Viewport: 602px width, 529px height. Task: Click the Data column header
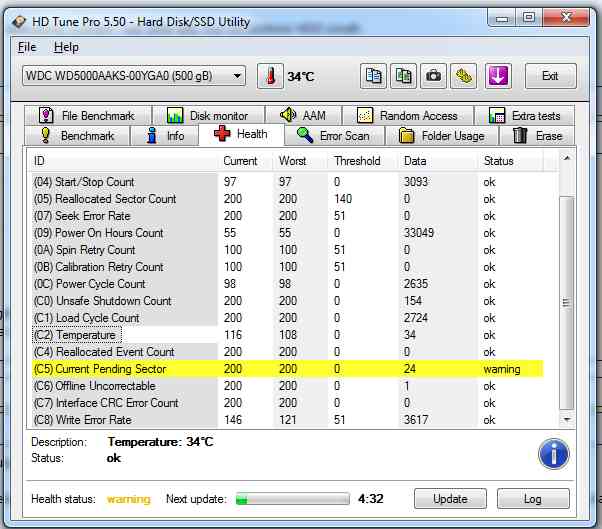[438, 161]
